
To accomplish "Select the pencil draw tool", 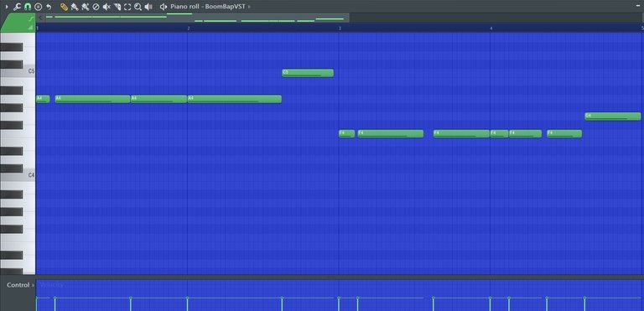I will pos(64,7).
